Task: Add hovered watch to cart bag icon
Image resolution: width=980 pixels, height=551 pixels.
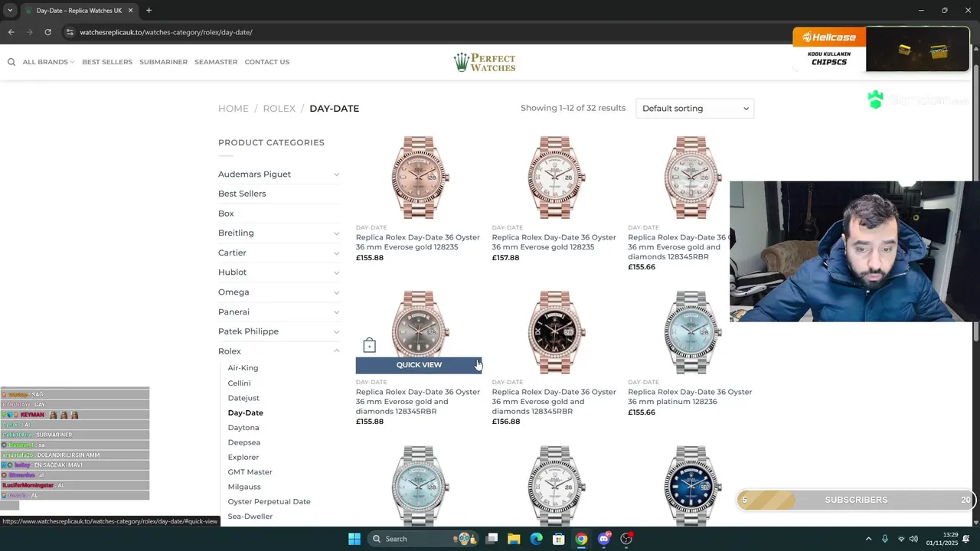Action: tap(369, 345)
